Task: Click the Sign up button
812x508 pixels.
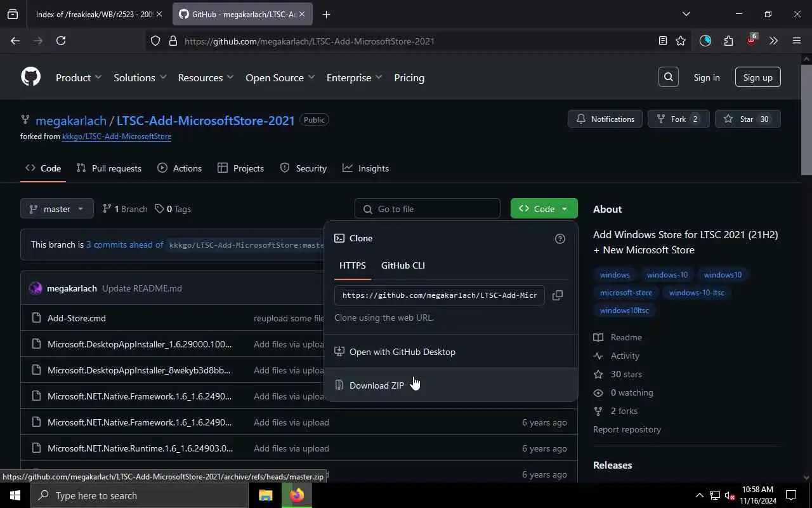Action: (758, 77)
